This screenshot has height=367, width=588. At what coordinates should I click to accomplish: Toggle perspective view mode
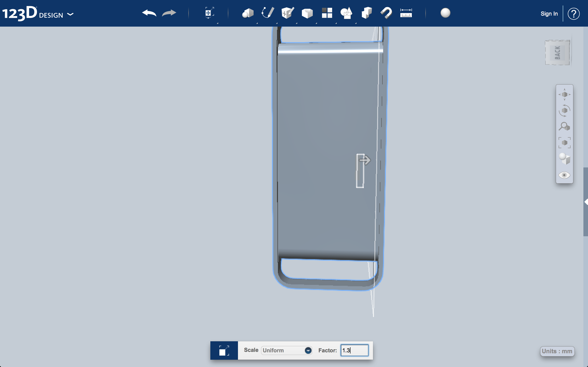[x=565, y=158]
